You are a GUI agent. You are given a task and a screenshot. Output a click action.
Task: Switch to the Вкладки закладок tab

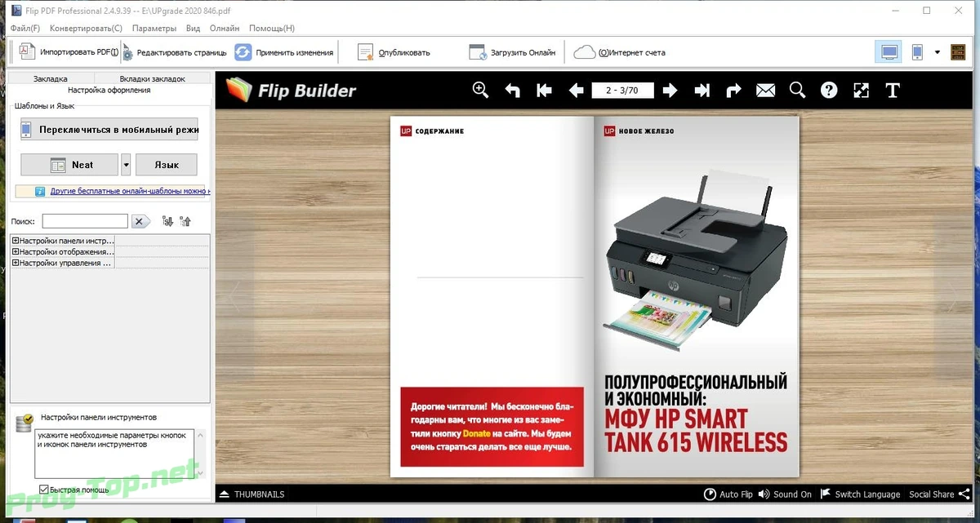(x=152, y=79)
